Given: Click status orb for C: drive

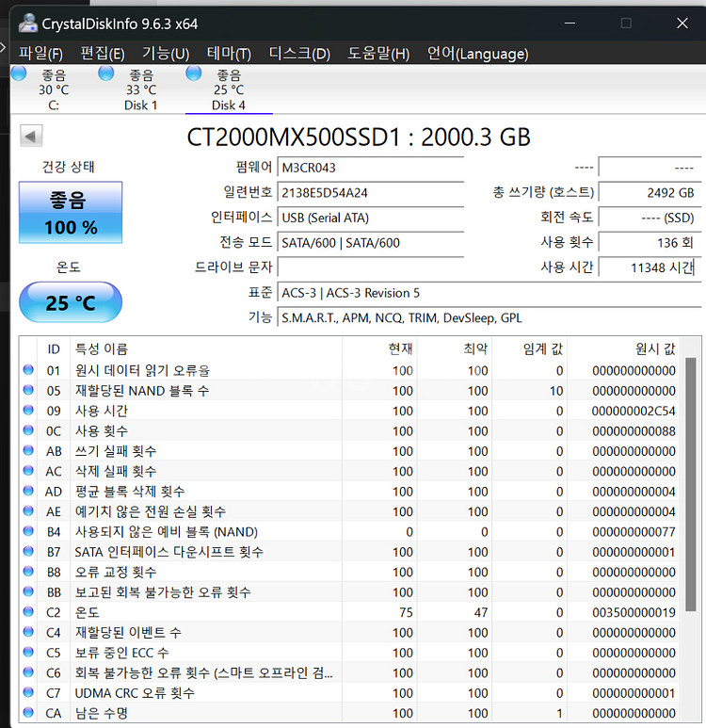Looking at the screenshot, I should [19, 74].
